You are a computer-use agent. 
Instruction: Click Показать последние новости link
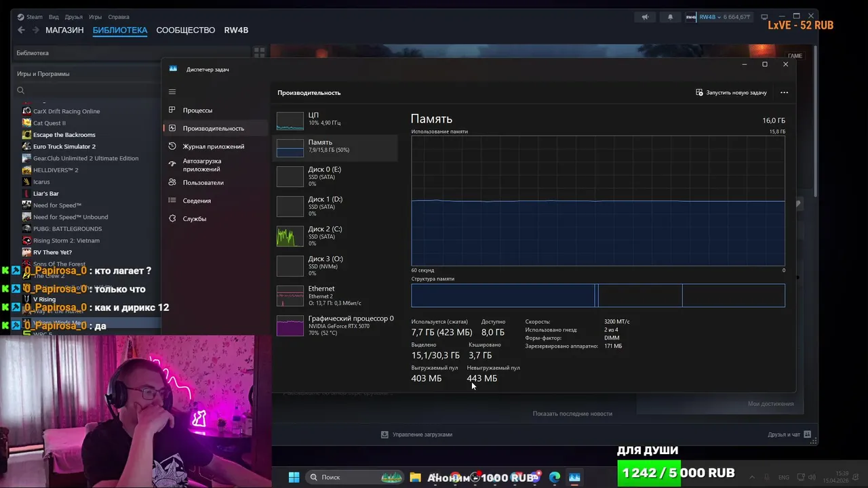[x=572, y=413]
